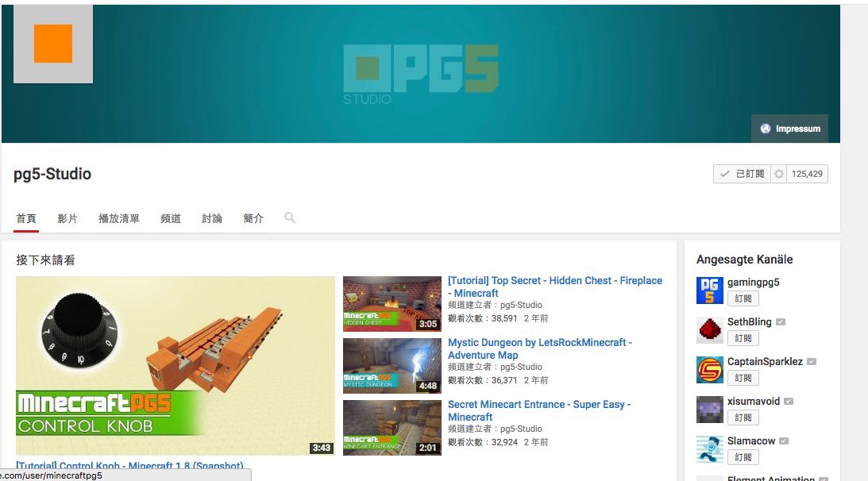Viewport: 868px width, 481px height.
Task: Subscribe to gamingpg5 with 訂閱 button
Action: pos(743,298)
